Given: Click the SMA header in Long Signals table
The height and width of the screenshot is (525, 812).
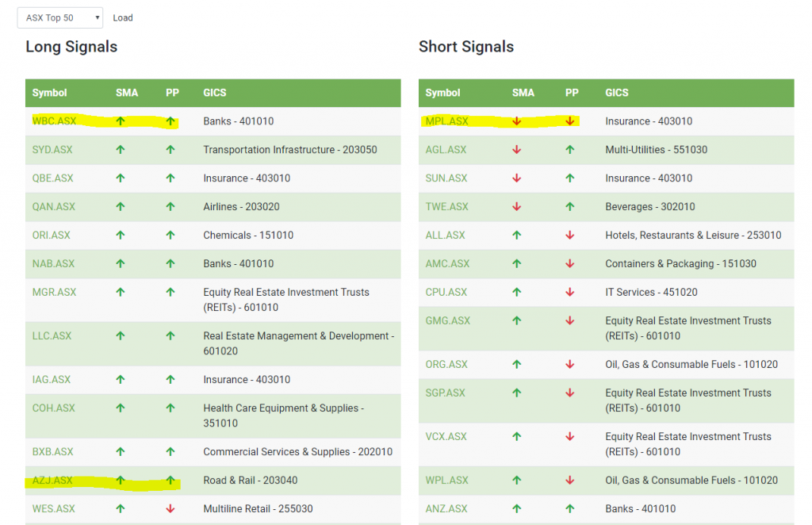Looking at the screenshot, I should 127,93.
